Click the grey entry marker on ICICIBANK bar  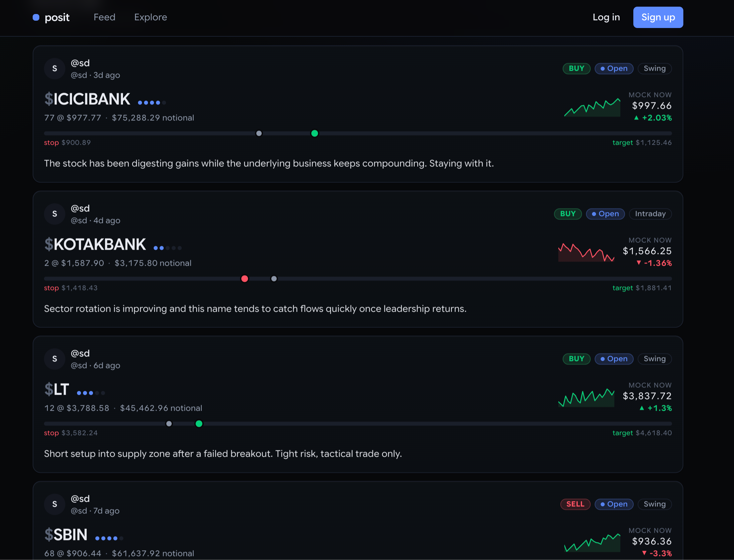point(259,134)
